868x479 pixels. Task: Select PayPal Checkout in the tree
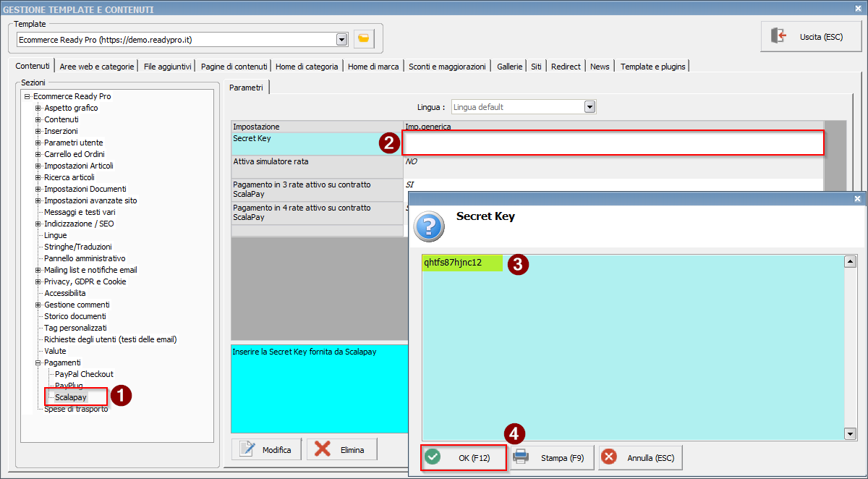tap(84, 374)
